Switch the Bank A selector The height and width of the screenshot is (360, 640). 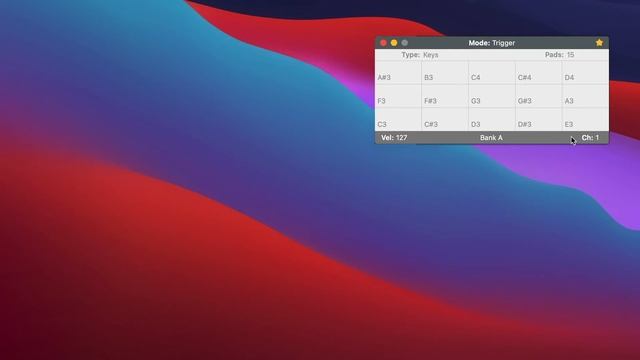click(x=491, y=138)
